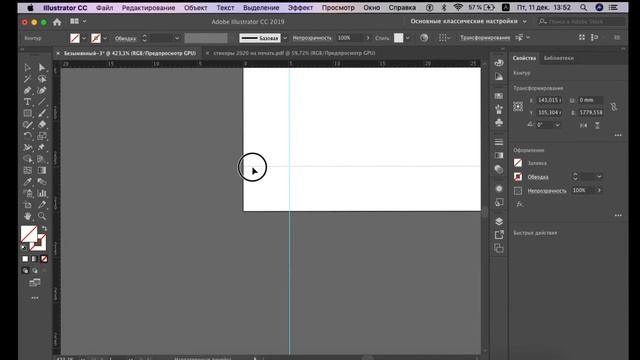This screenshot has height=360, width=640.
Task: Open the Asset Export panel icon
Action: click(x=499, y=235)
